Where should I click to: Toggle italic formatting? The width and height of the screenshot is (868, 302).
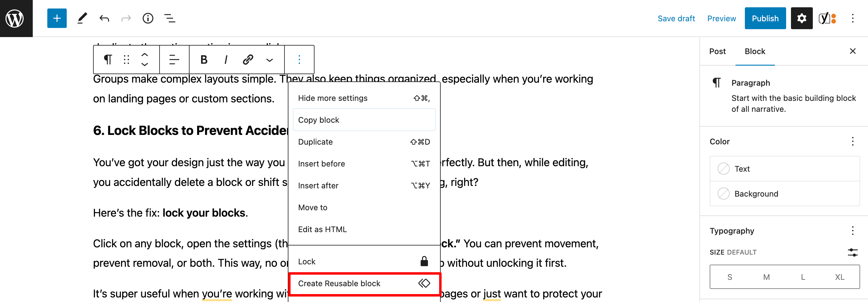(x=225, y=60)
